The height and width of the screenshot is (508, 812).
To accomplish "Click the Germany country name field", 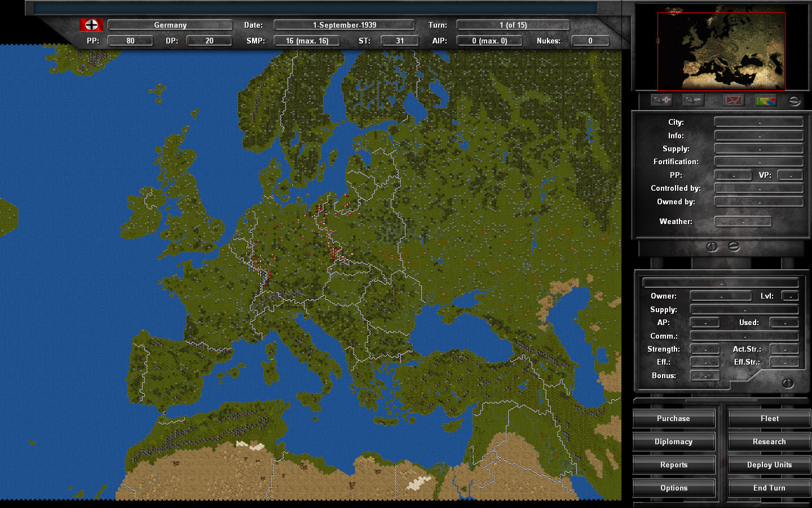I will click(170, 25).
